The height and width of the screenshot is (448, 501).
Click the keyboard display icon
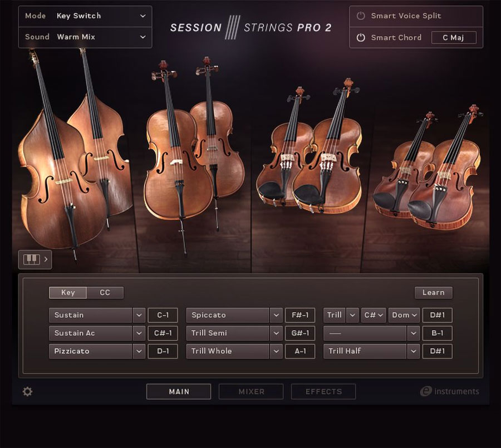click(31, 259)
